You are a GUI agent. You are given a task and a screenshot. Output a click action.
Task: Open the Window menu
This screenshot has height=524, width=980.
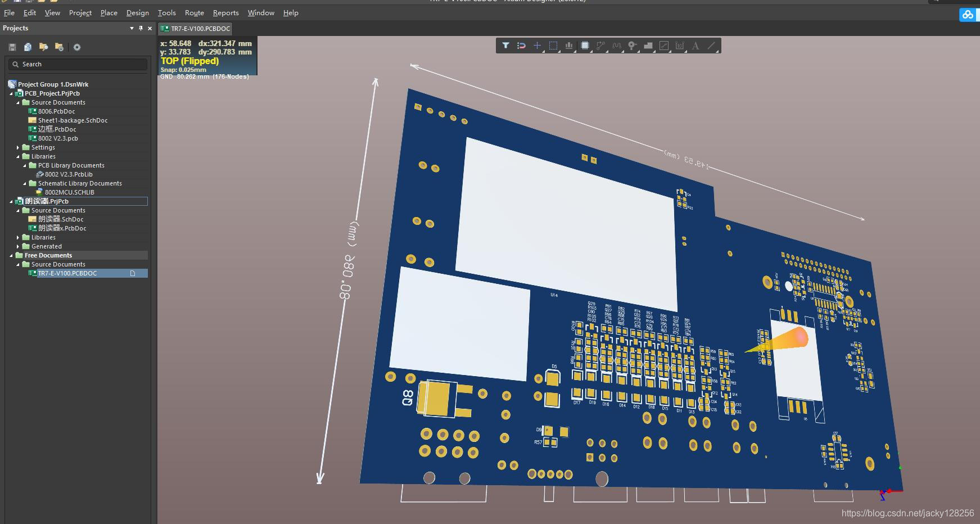coord(261,12)
